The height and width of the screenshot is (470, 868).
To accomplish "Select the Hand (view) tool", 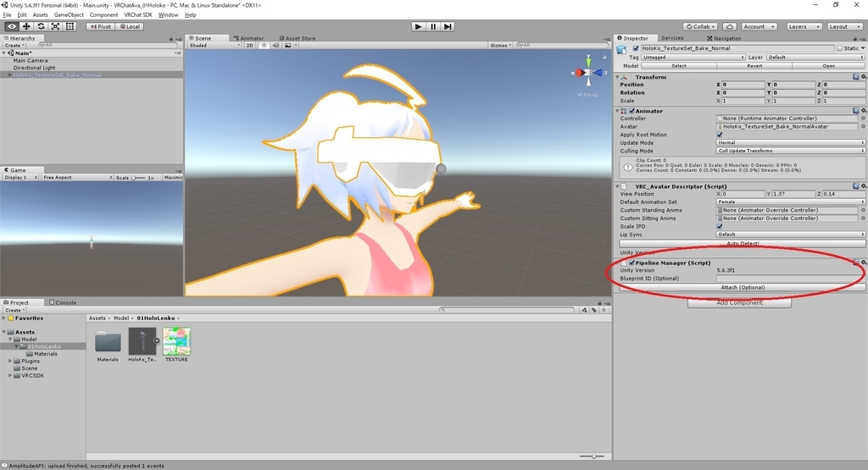I will (12, 26).
